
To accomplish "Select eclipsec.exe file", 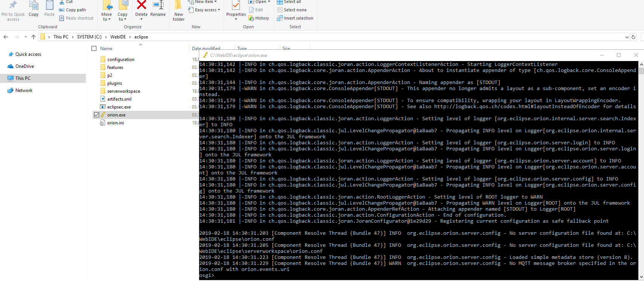I will pos(119,107).
